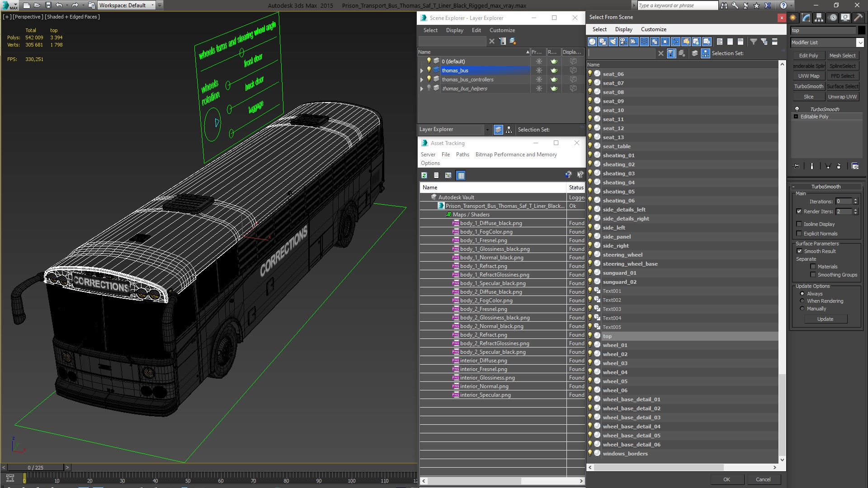Open the Bitmap Performance and Memory menu
The width and height of the screenshot is (868, 488).
(516, 155)
